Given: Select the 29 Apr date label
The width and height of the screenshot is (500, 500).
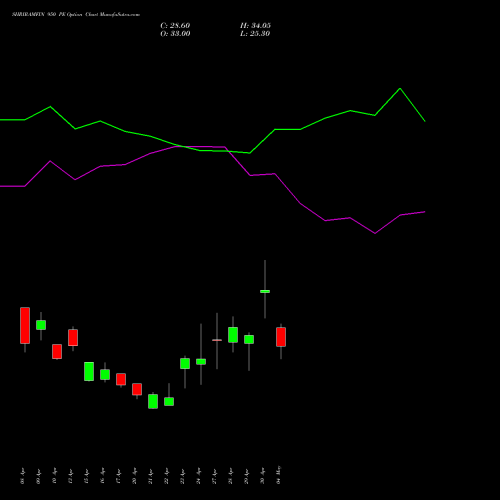Looking at the screenshot, I should tap(246, 476).
